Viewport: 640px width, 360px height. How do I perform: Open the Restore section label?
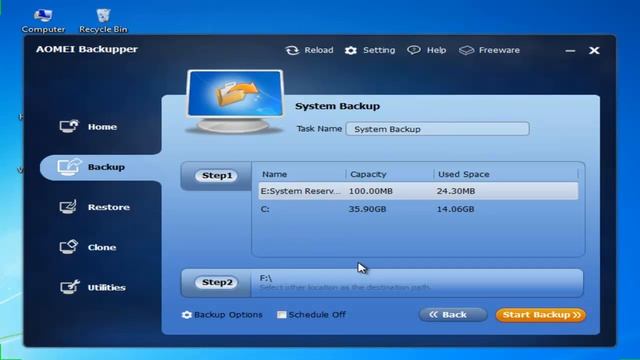tap(109, 207)
